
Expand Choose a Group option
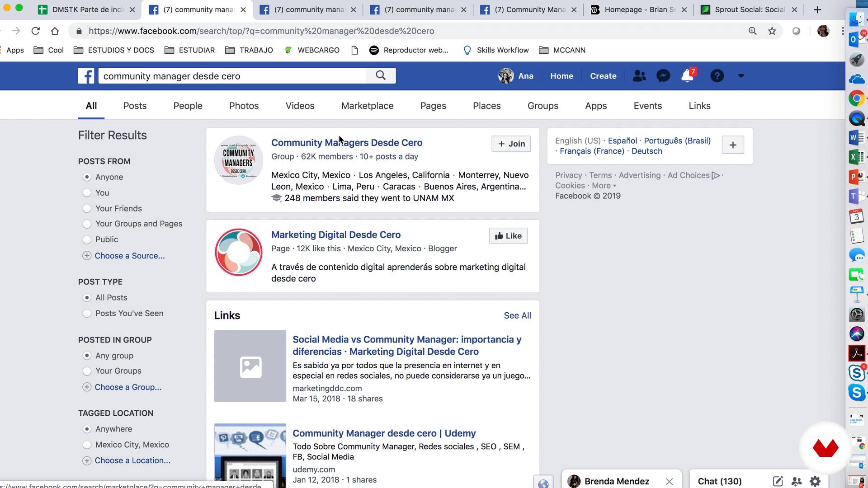(x=122, y=387)
